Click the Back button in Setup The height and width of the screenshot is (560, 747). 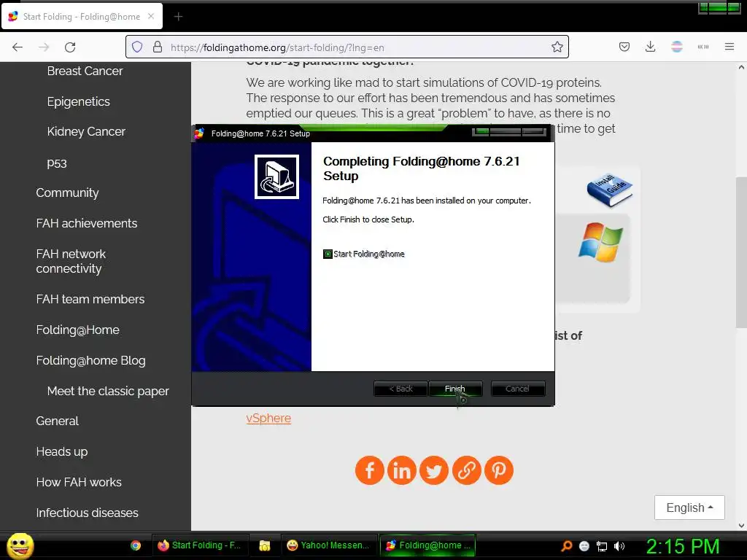tap(400, 389)
